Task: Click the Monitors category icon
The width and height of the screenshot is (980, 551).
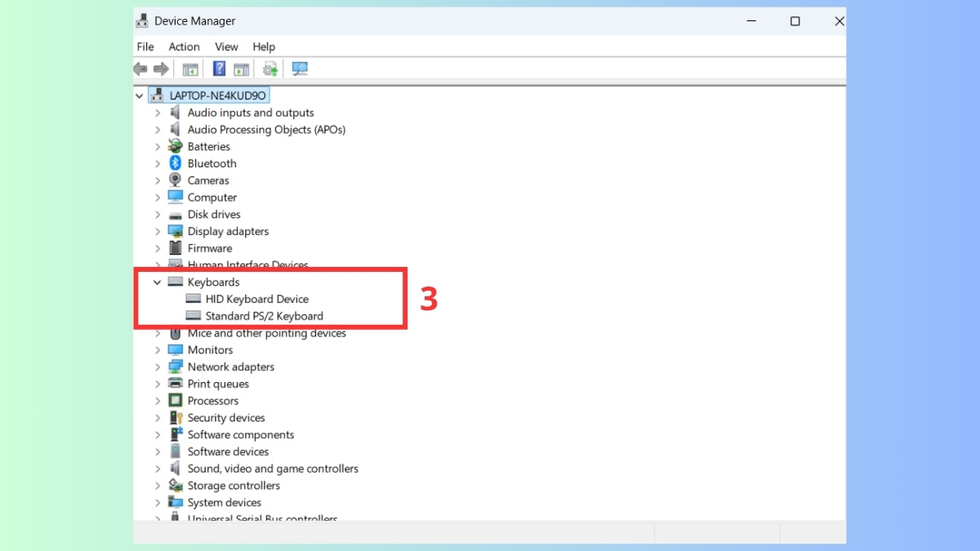Action: tap(175, 349)
